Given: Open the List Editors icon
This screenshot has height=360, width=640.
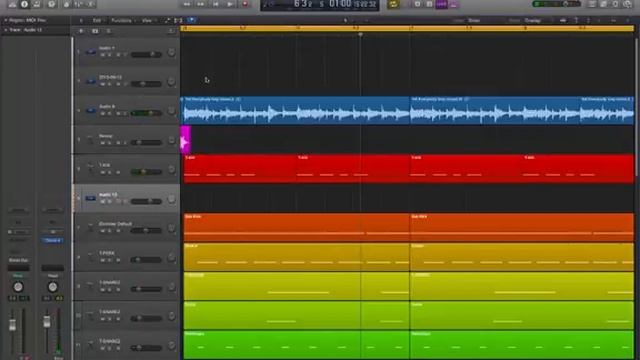Looking at the screenshot, I should coord(592,4).
